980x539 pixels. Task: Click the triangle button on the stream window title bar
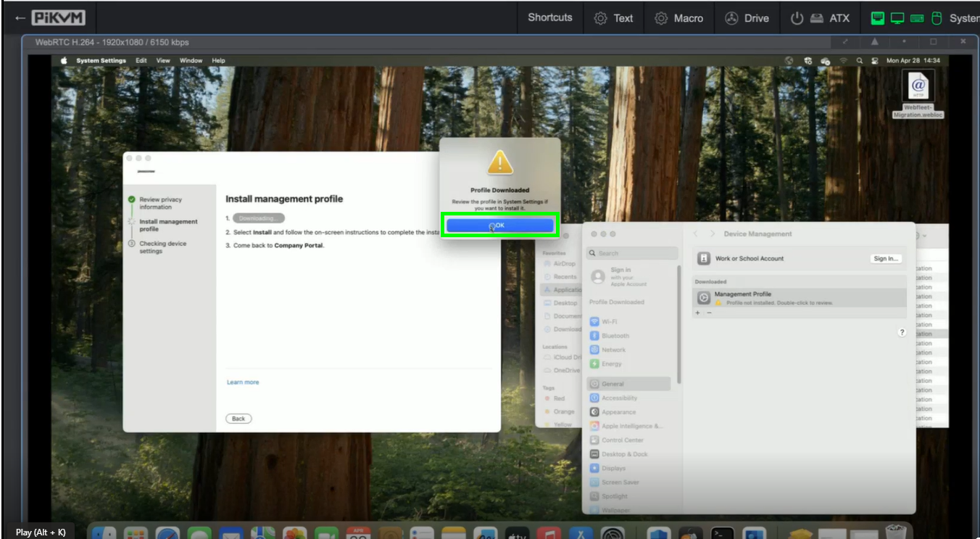[875, 42]
